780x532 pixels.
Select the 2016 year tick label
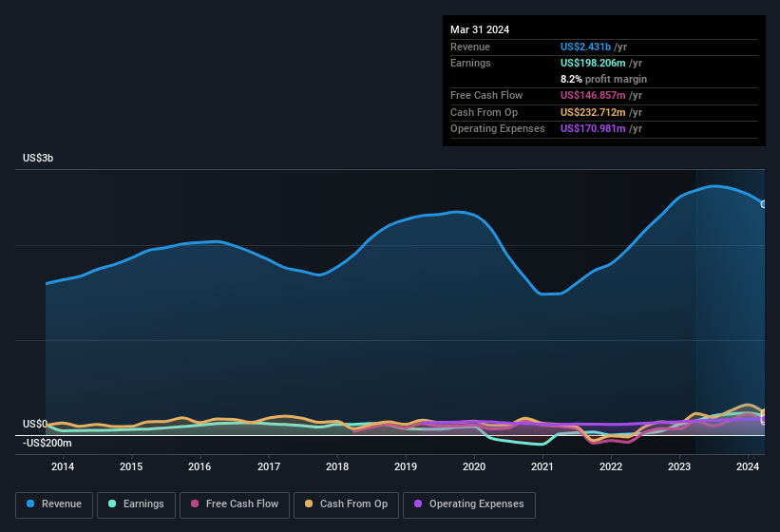pyautogui.click(x=200, y=466)
